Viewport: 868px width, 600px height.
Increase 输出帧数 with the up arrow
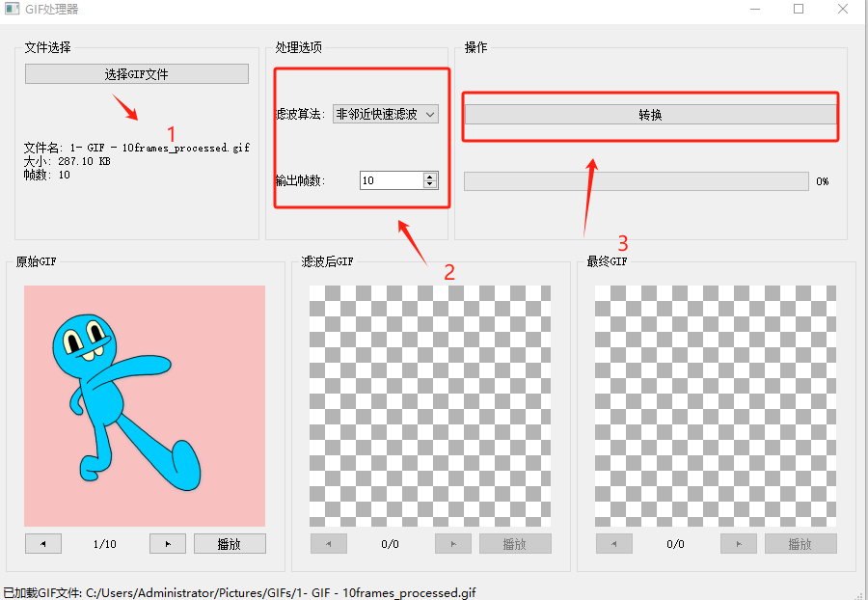(x=430, y=176)
